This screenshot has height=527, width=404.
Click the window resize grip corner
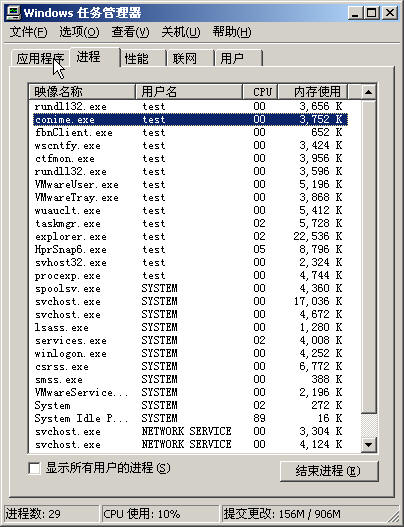[x=394, y=516]
